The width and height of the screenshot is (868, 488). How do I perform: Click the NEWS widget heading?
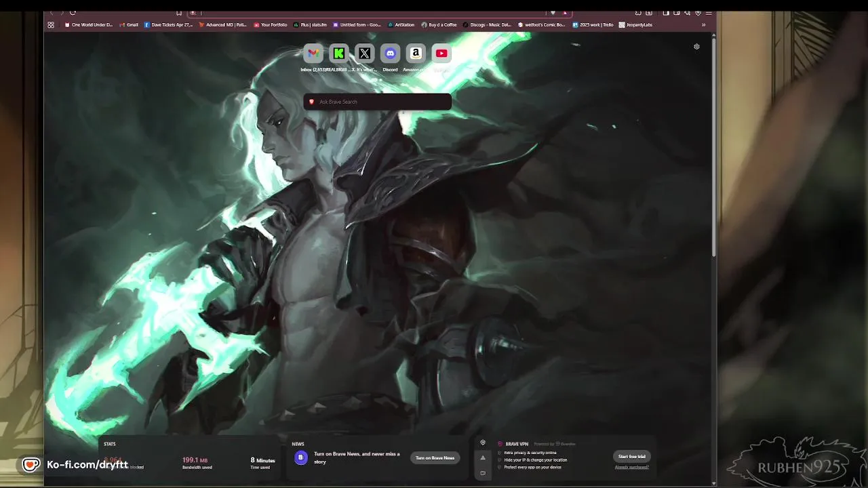pyautogui.click(x=298, y=444)
